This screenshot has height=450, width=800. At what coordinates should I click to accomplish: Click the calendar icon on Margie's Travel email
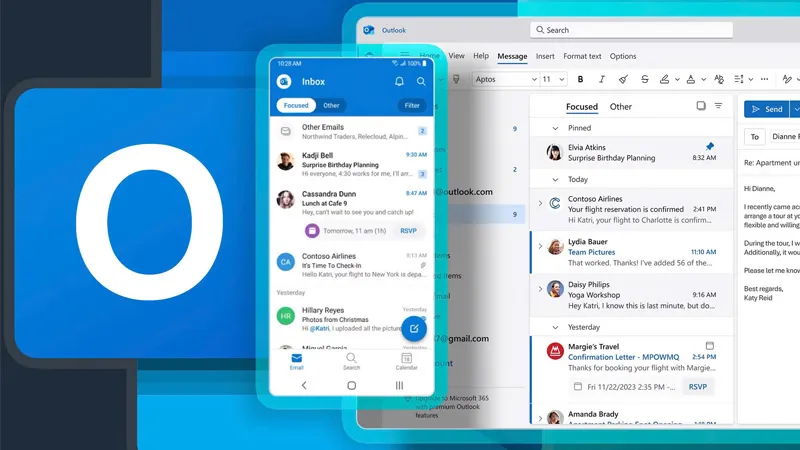click(x=710, y=345)
